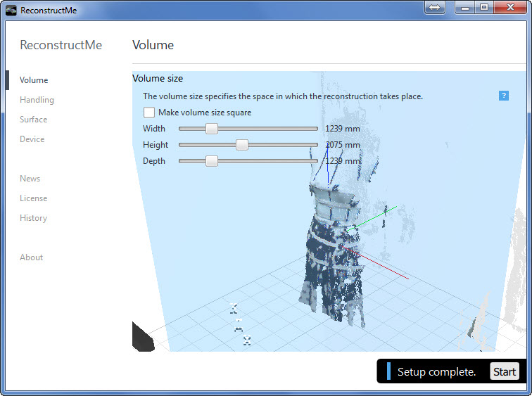Open the About page
The height and width of the screenshot is (396, 532).
(x=31, y=257)
